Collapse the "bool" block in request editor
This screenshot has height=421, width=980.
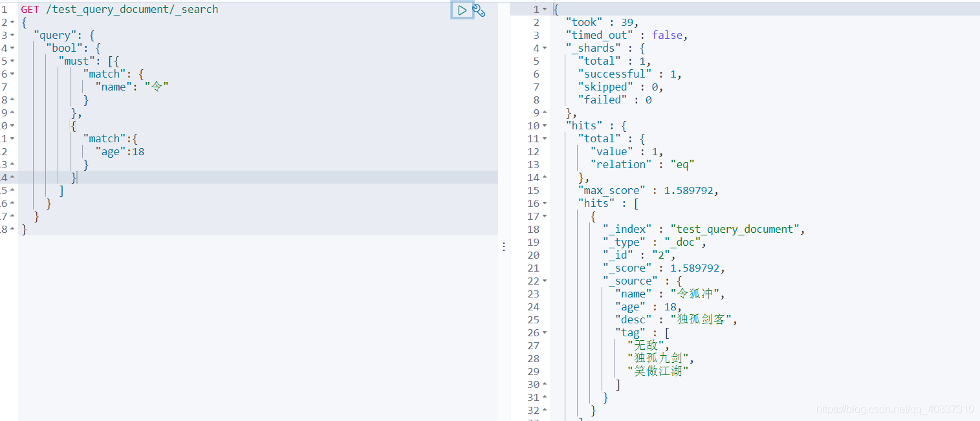tap(13, 48)
